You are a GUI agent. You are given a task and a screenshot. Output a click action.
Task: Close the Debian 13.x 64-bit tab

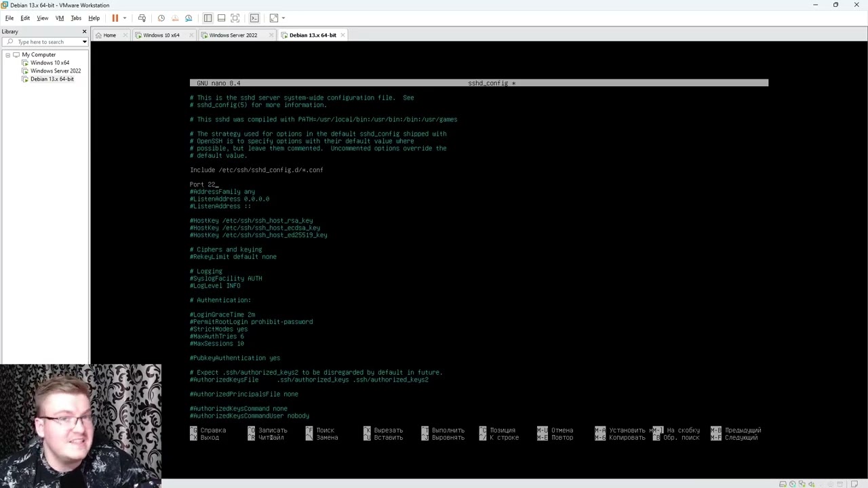pyautogui.click(x=343, y=35)
